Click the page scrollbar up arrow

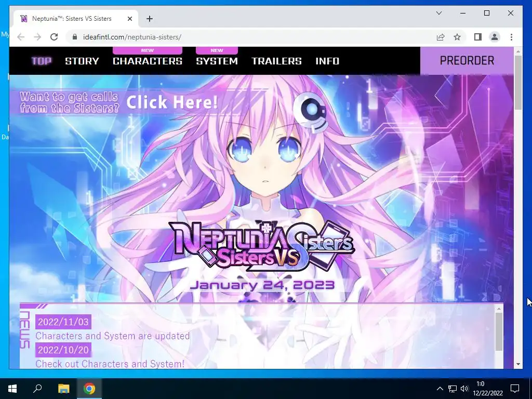coord(518,51)
